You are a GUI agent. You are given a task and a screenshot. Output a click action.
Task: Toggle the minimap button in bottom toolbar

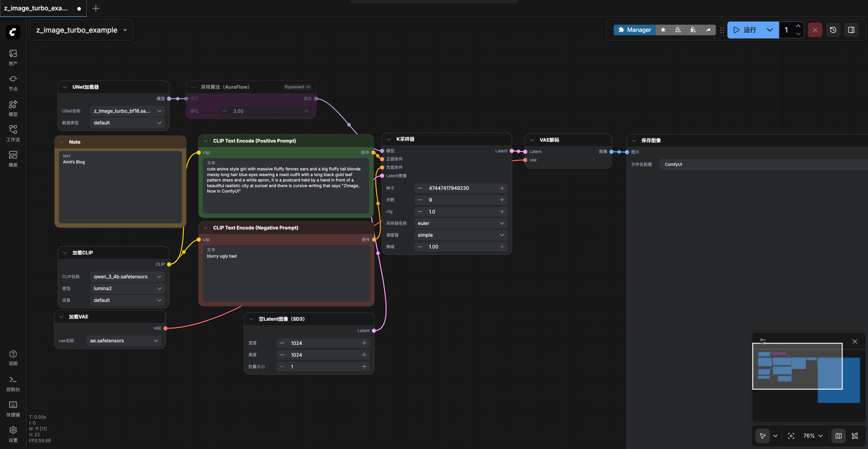coord(839,436)
